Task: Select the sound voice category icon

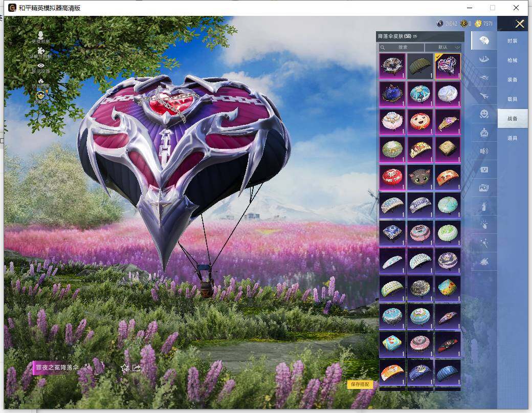Action: pyautogui.click(x=484, y=151)
